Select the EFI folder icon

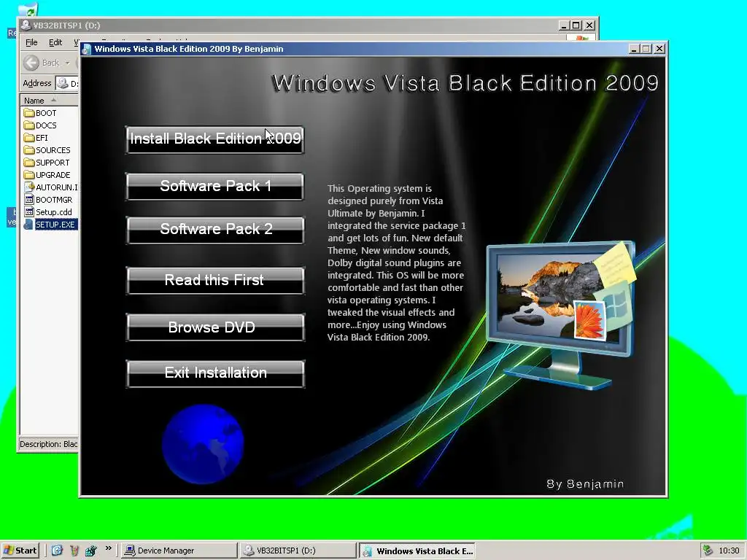pos(29,138)
